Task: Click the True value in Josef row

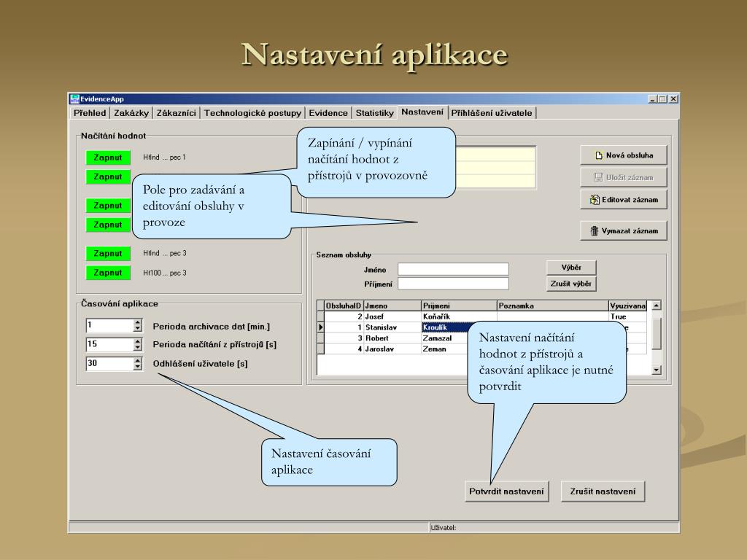Action: (627, 316)
